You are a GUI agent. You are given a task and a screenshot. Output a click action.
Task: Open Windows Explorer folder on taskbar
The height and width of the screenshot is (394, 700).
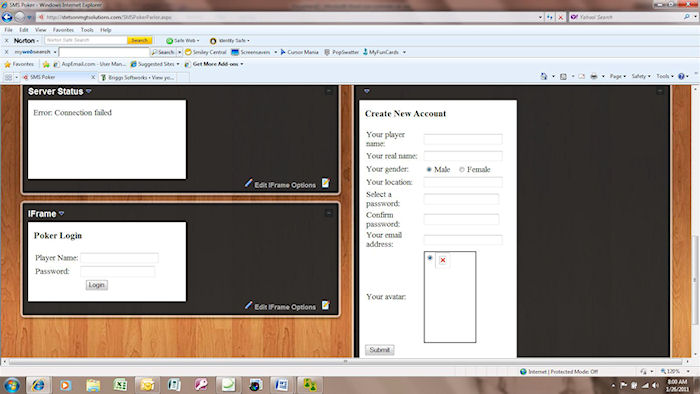point(93,385)
